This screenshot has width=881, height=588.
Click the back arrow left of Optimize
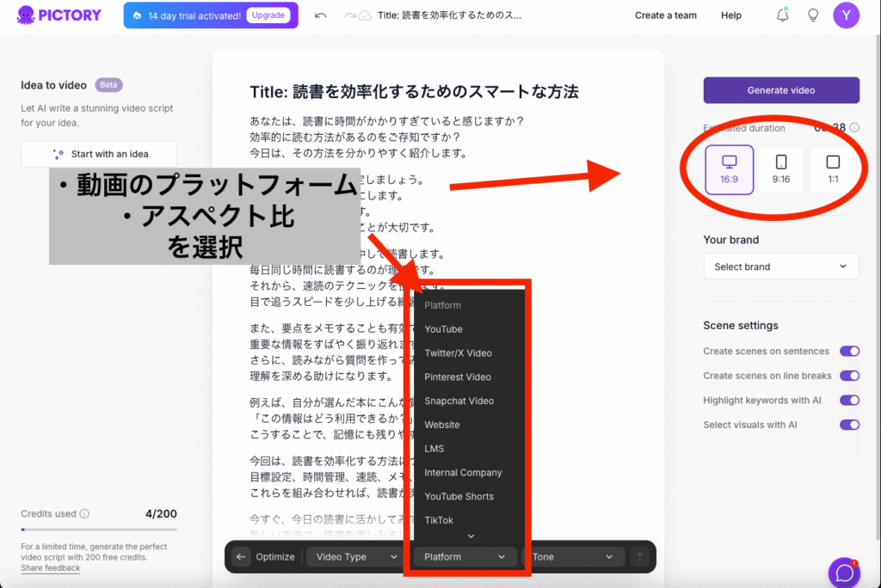point(241,556)
